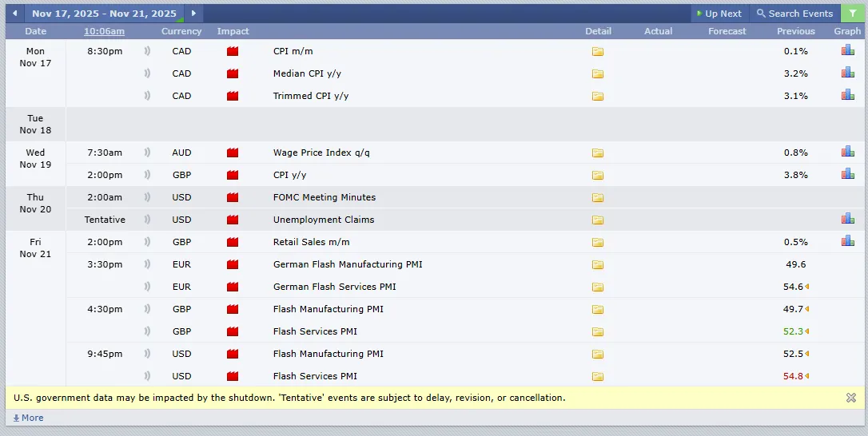Toggle the alert speaker for USD Flash Services PMI
This screenshot has width=868, height=436.
(147, 376)
